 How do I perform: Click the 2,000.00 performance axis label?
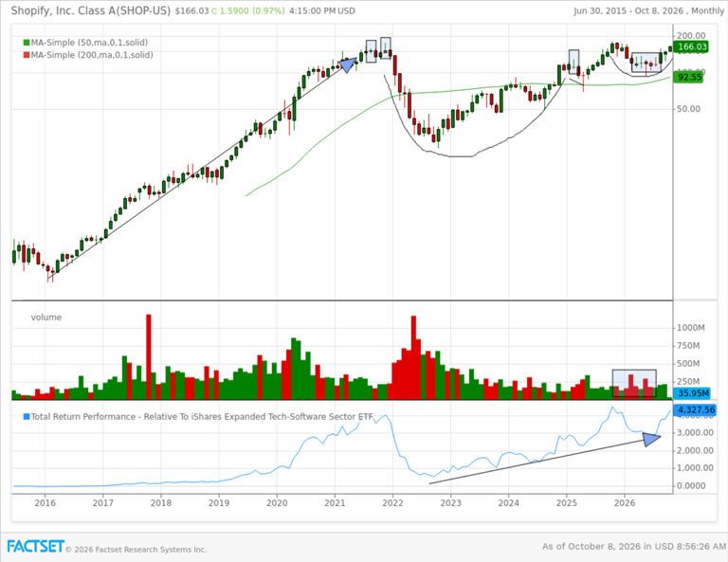695,450
